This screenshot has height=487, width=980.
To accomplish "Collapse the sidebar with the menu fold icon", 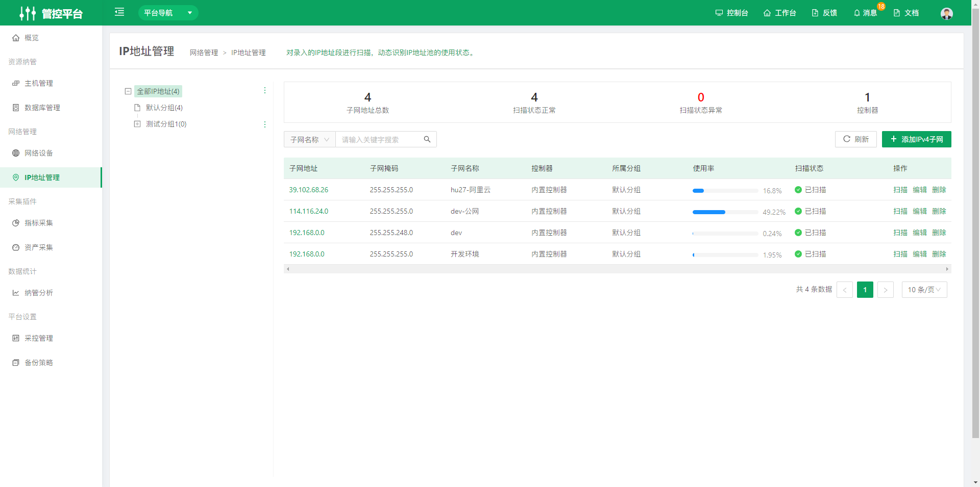I will [x=119, y=12].
